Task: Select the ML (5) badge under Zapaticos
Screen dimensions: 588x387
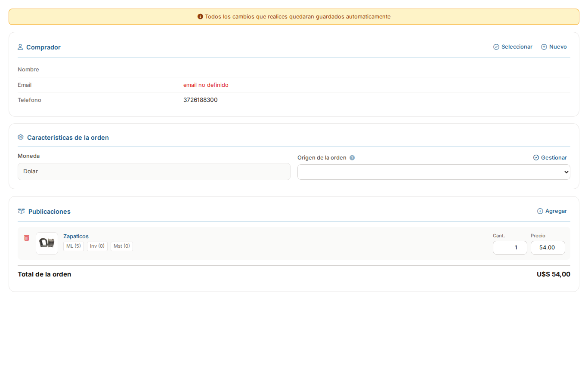Action: [x=73, y=246]
